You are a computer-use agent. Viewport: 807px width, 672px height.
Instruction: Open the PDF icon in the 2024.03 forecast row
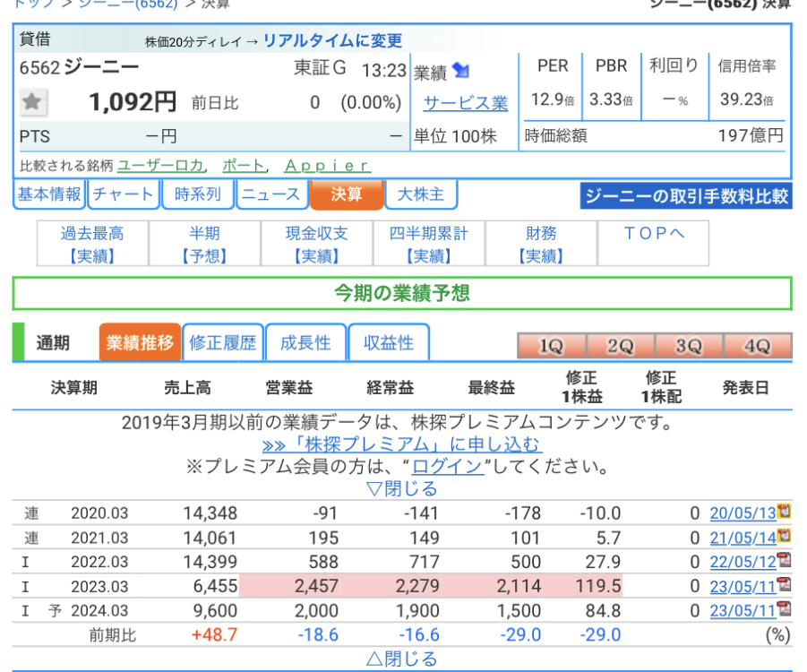pyautogui.click(x=784, y=608)
